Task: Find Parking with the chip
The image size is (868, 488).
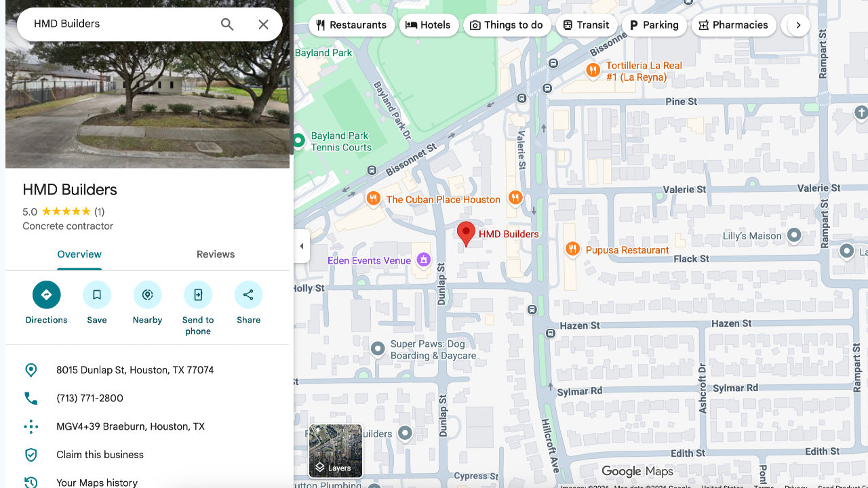Action: (x=654, y=25)
